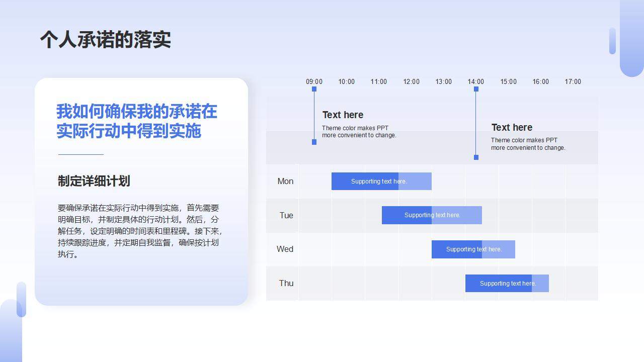644x362 pixels.
Task: Click the 12:00 time label
Action: pos(411,81)
